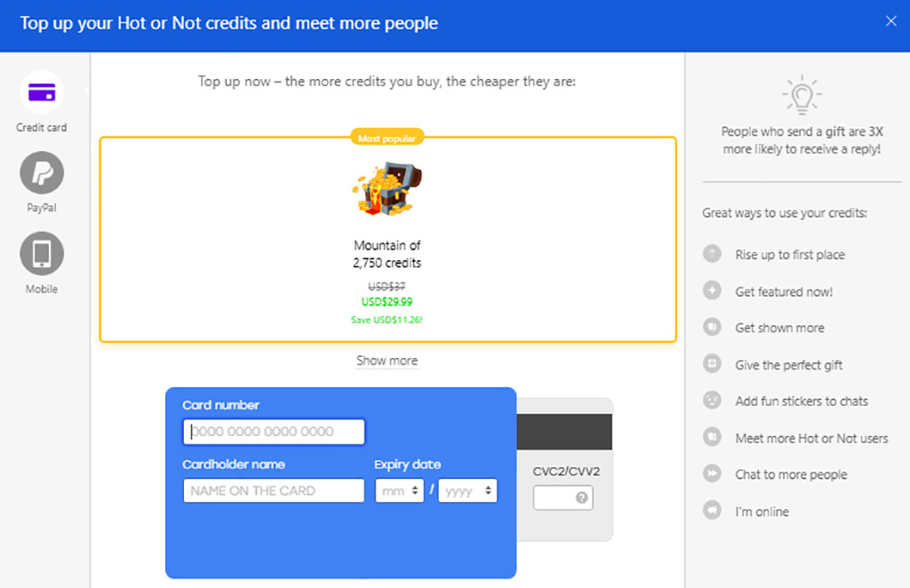Click the Rise up to first place icon
Image resolution: width=910 pixels, height=588 pixels.
[713, 254]
